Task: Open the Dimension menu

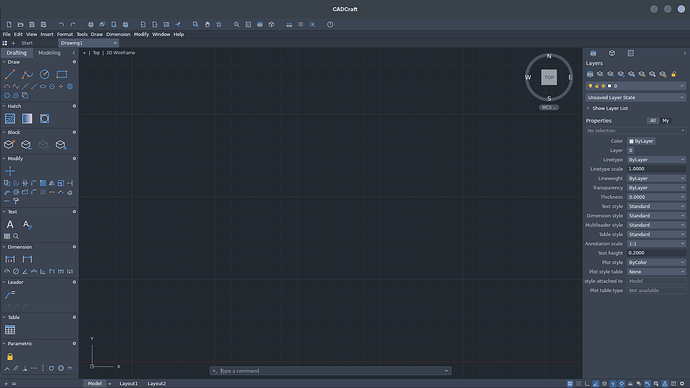Action: pos(118,34)
